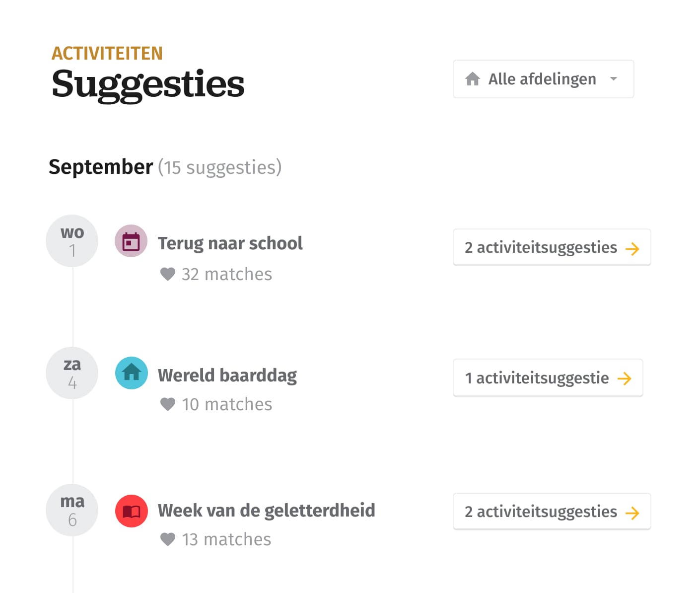Select the ma 6 date marker
This screenshot has height=593, width=700.
(72, 510)
